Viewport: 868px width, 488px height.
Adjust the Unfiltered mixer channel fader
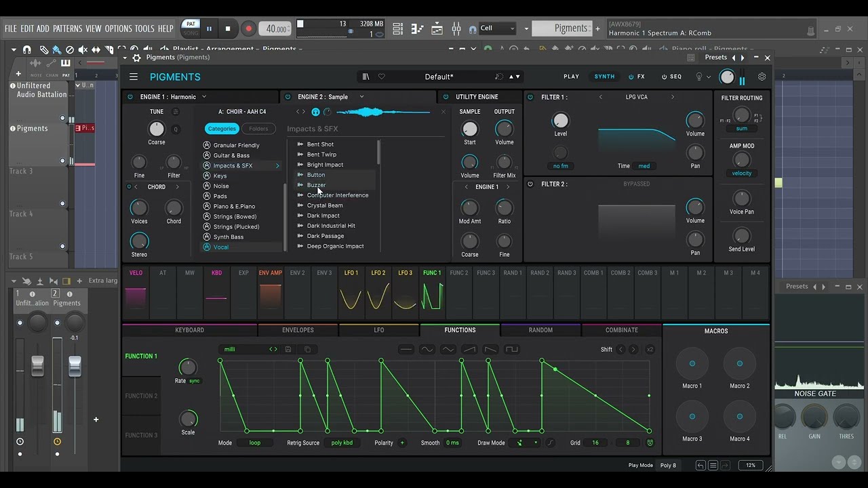[x=38, y=366]
